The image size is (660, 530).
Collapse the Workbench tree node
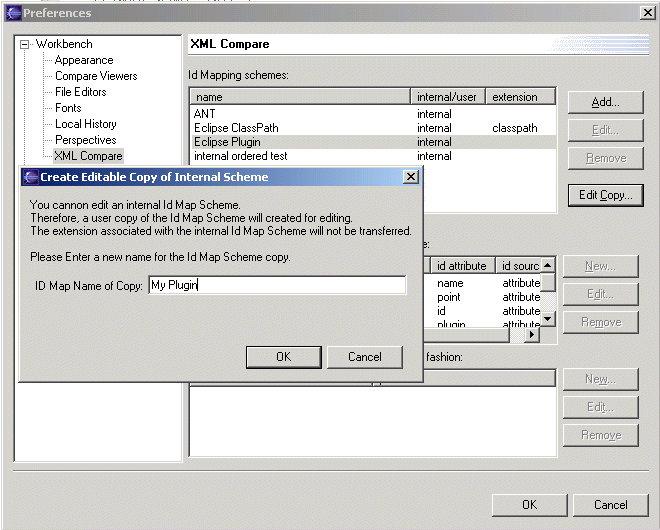[x=26, y=45]
